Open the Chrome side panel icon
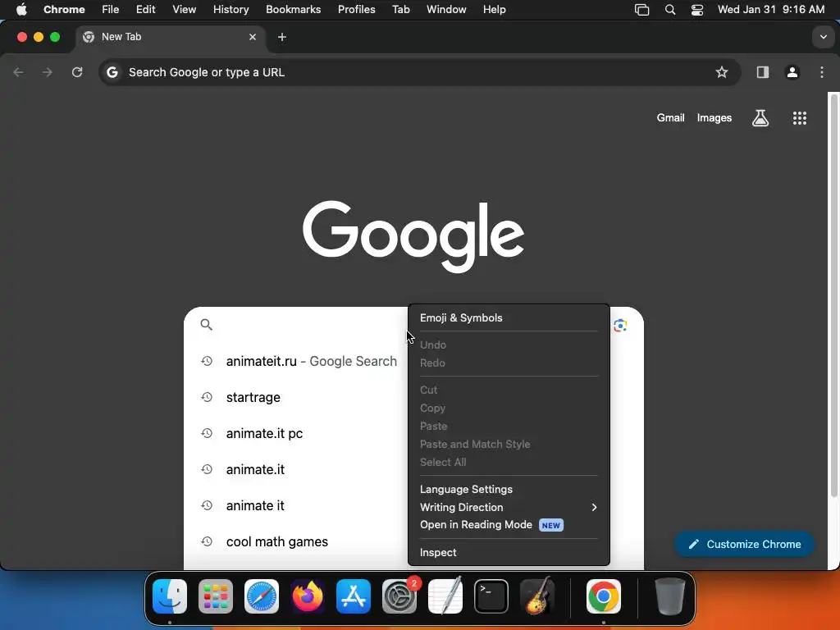Screen dimensions: 840x630 point(762,72)
